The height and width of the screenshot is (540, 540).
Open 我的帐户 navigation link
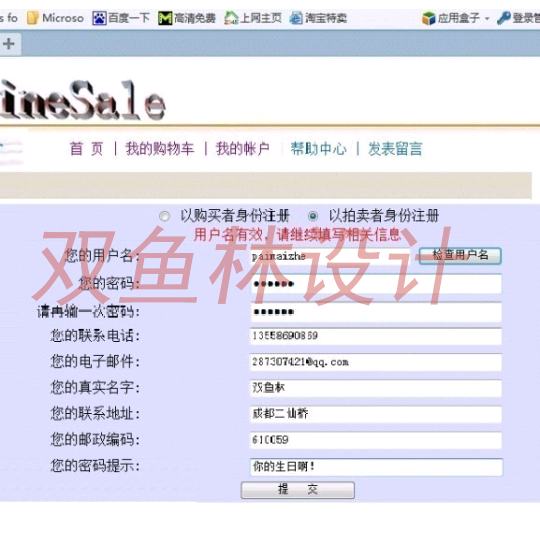point(242,149)
